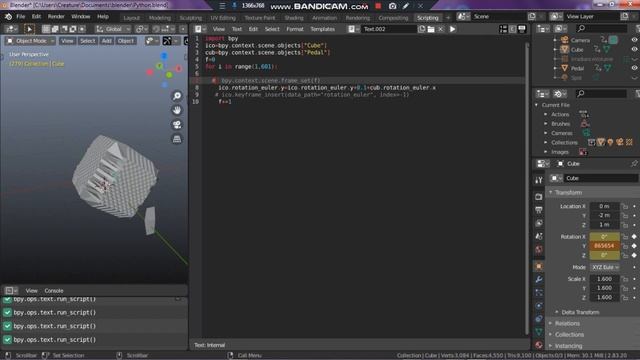Open the Modifiers wrench tab icon

pos(539,280)
